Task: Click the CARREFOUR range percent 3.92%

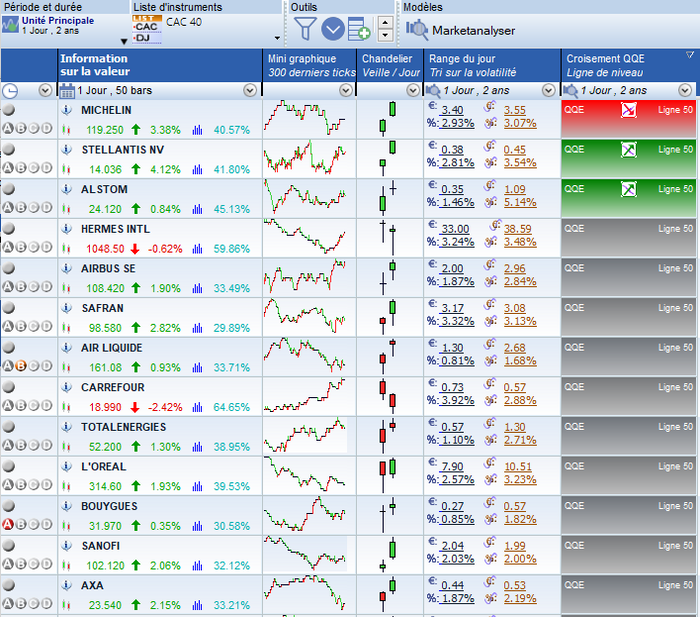Action: (457, 400)
